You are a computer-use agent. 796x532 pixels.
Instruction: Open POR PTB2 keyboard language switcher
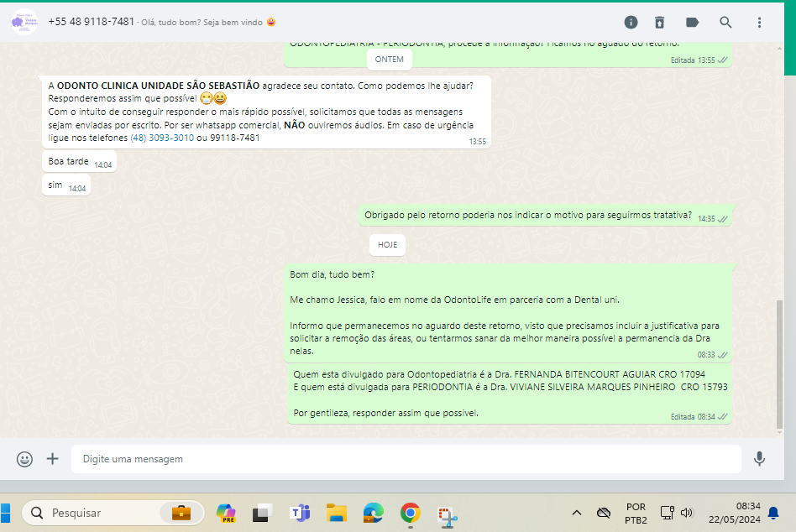(x=636, y=514)
